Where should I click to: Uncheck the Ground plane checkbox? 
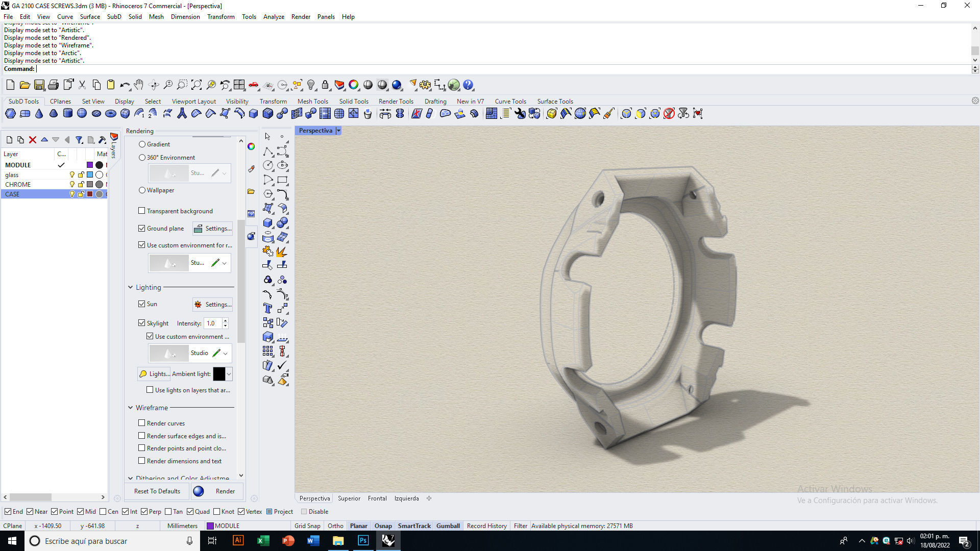pyautogui.click(x=142, y=229)
